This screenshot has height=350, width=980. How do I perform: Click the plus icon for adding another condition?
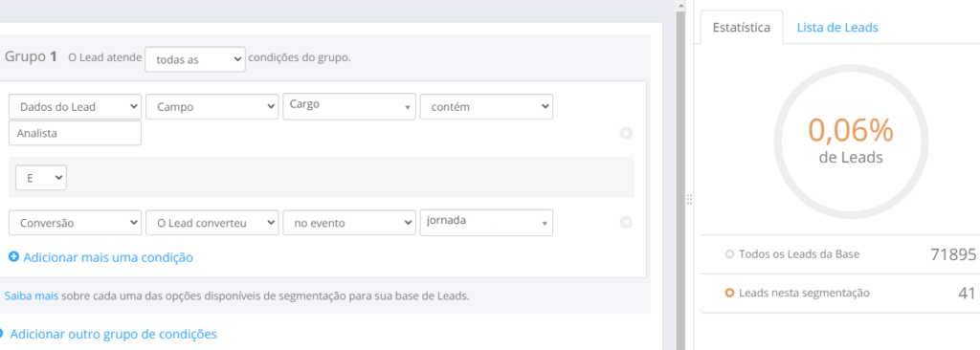[x=13, y=257]
